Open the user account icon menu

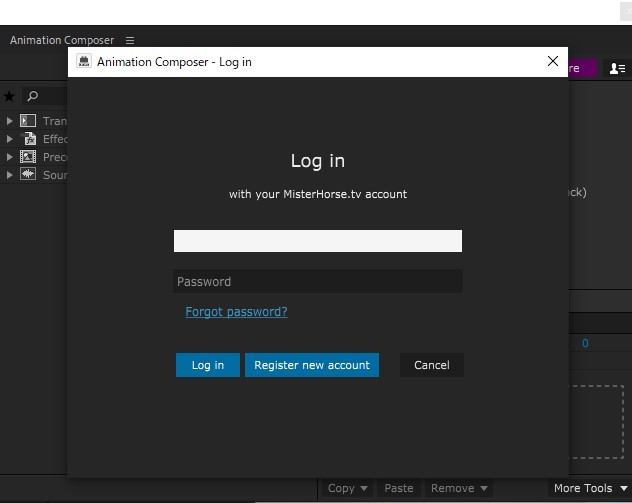[x=617, y=69]
